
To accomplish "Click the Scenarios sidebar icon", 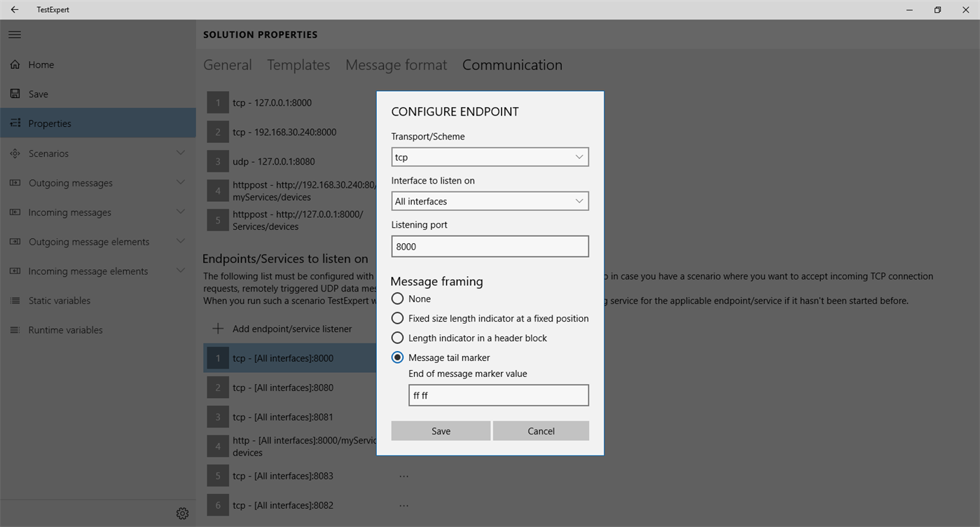I will [x=15, y=153].
